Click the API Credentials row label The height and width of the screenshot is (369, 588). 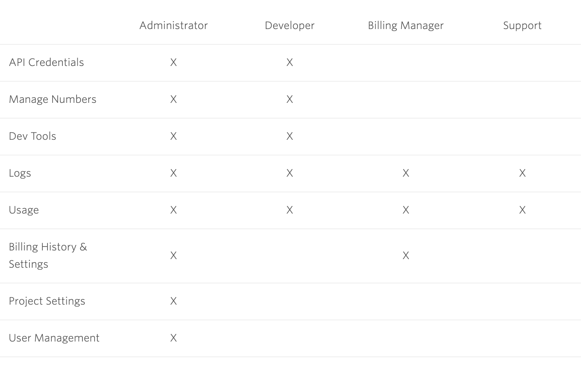tap(46, 62)
